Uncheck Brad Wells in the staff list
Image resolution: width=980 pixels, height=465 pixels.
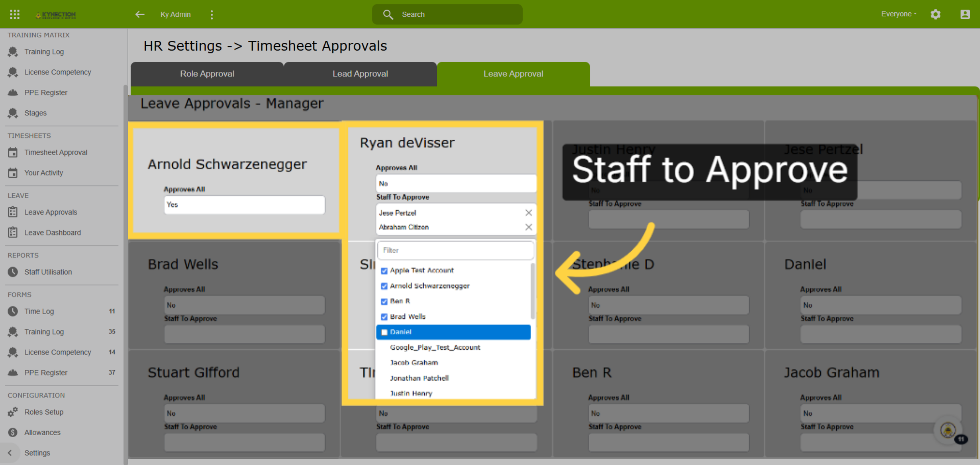point(384,317)
